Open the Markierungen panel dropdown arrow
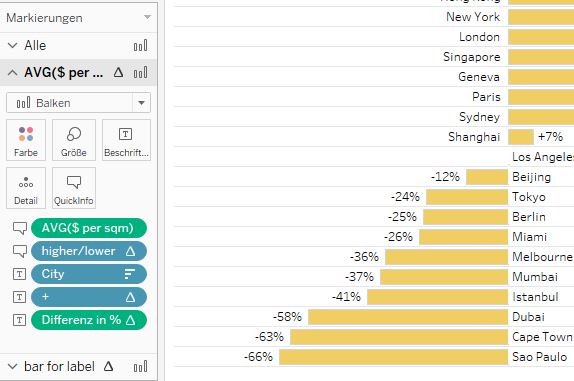The width and height of the screenshot is (574, 381). (x=147, y=17)
